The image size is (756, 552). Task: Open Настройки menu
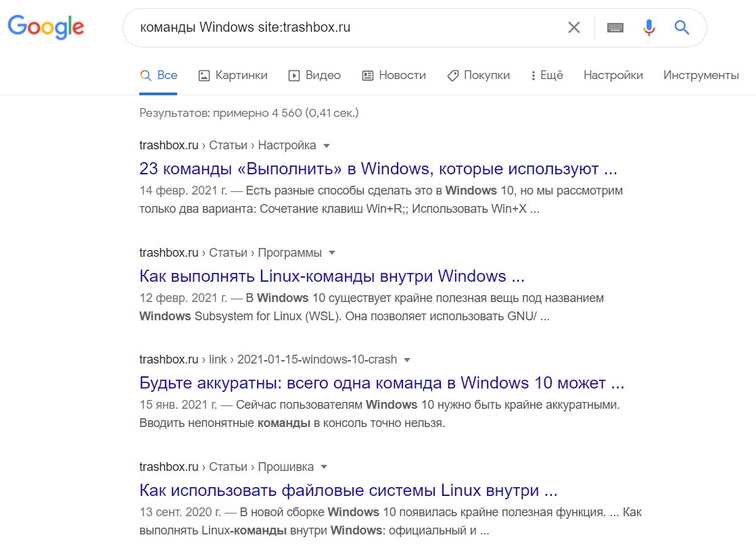(613, 75)
